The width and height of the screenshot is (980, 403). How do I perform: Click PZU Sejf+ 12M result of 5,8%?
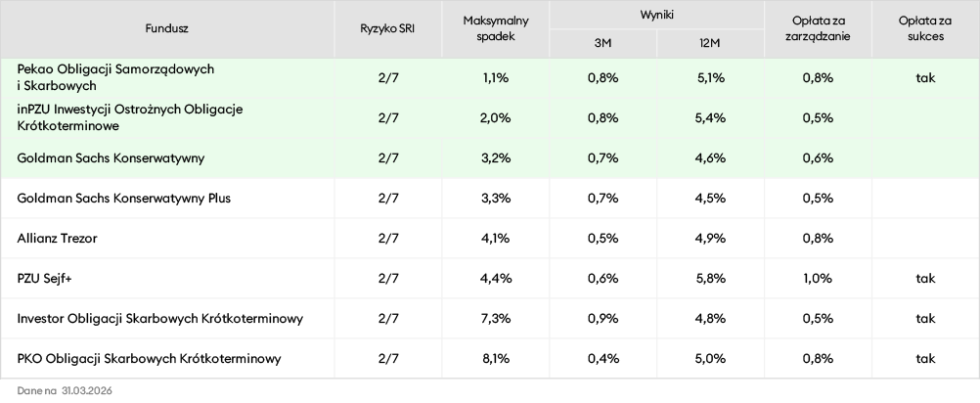tap(711, 279)
